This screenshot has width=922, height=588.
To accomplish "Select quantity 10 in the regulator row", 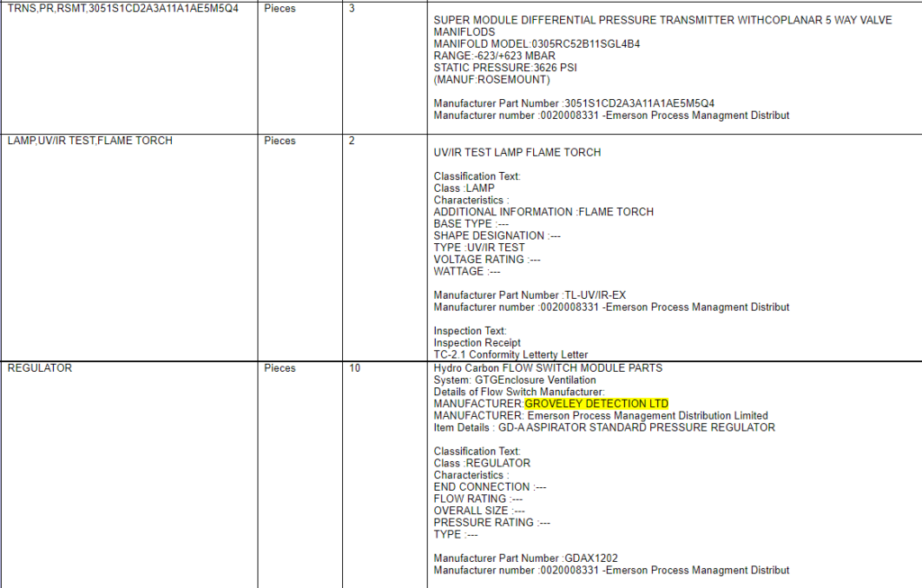I will 355,368.
